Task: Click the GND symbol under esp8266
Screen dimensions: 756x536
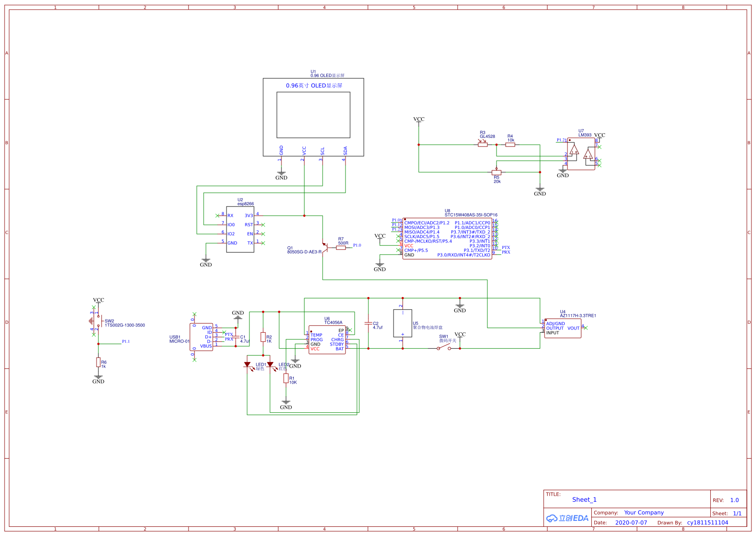Action: (x=206, y=262)
